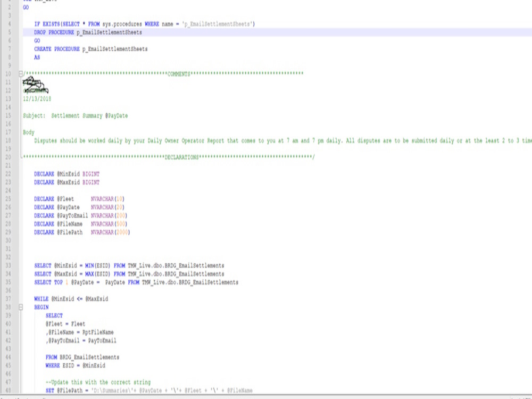The height and width of the screenshot is (399, 532).
Task: Select the CREATE PROCEDURE p_EmailSettlementSheets line
Action: (x=90, y=49)
